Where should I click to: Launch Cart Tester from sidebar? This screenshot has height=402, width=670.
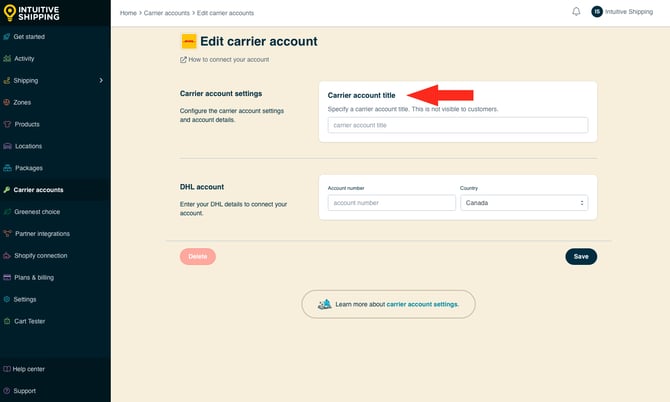[29, 321]
